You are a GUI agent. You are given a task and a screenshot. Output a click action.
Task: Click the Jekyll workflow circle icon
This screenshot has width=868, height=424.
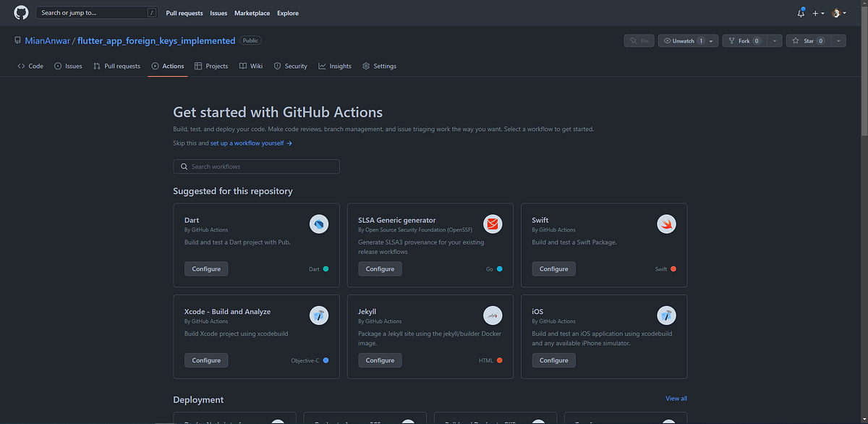click(x=493, y=315)
